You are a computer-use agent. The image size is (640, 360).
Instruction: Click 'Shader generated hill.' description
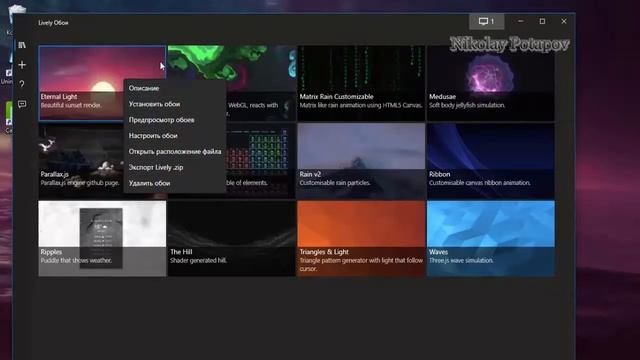(x=198, y=260)
